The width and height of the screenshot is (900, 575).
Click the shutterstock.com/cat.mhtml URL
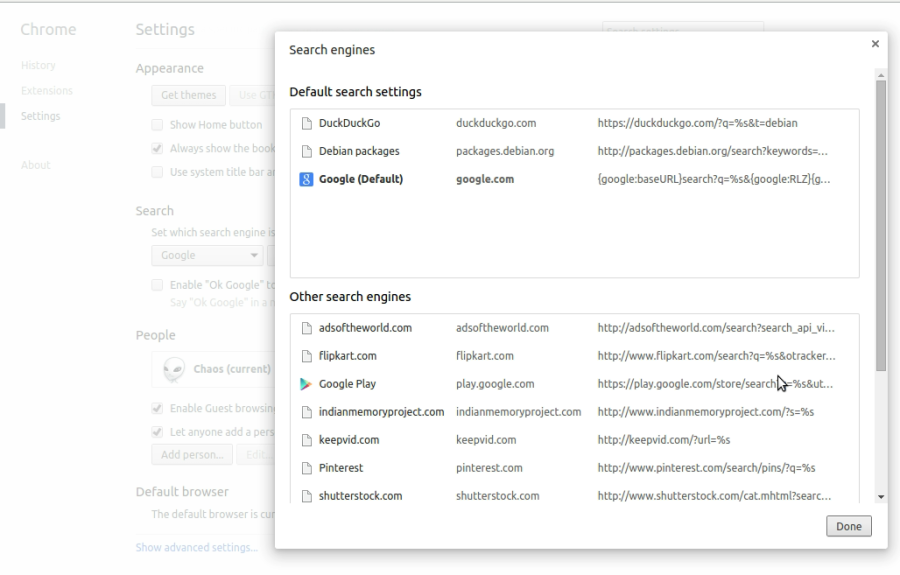coord(714,496)
